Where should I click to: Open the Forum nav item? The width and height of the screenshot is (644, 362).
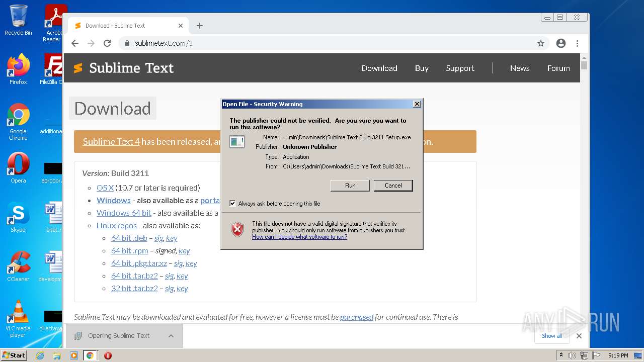click(558, 68)
